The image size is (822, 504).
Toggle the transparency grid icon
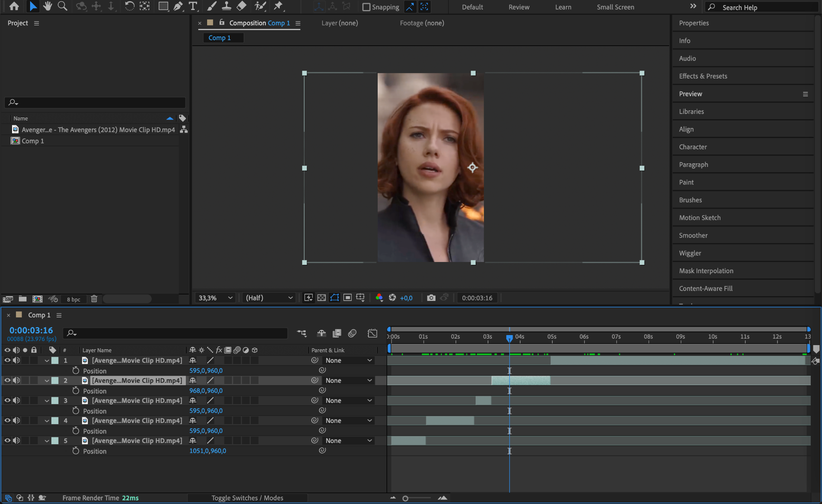click(x=321, y=298)
